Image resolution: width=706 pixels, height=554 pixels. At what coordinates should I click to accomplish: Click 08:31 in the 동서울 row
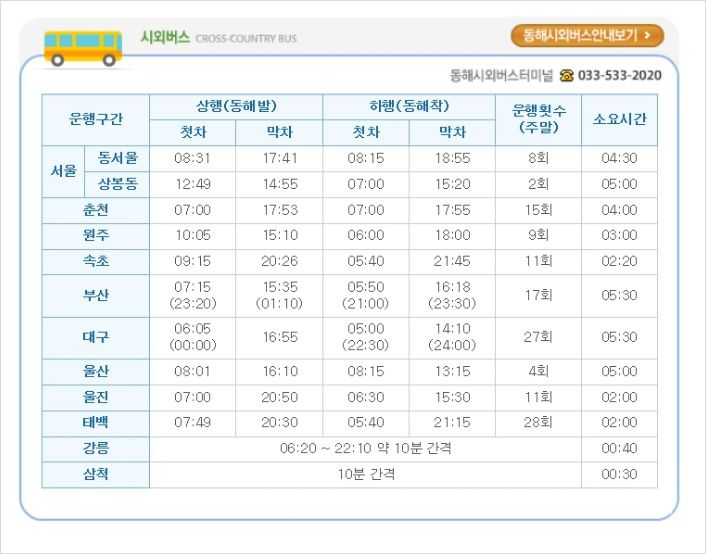click(x=192, y=158)
